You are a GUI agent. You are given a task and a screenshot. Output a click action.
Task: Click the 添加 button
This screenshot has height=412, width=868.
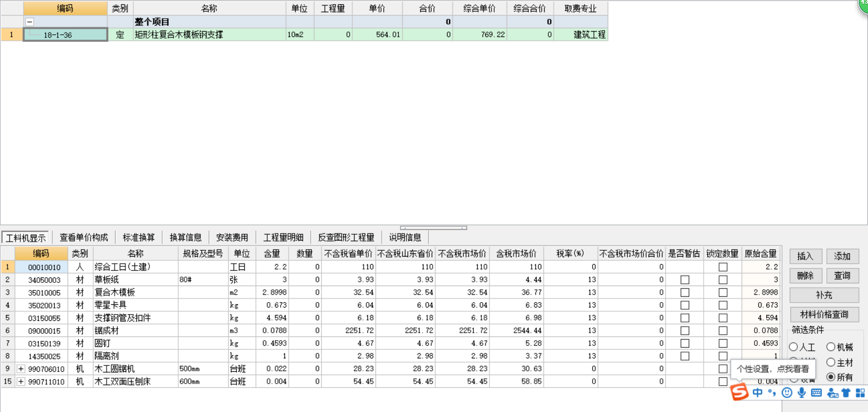click(x=842, y=256)
